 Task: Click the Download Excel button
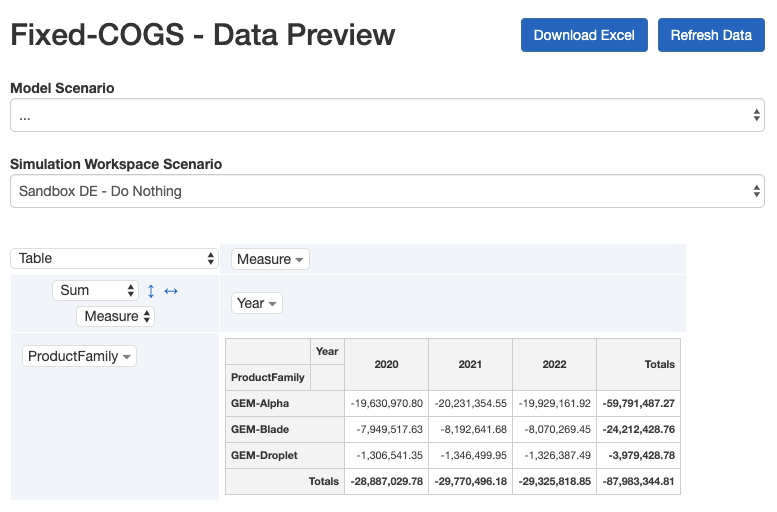pos(584,35)
